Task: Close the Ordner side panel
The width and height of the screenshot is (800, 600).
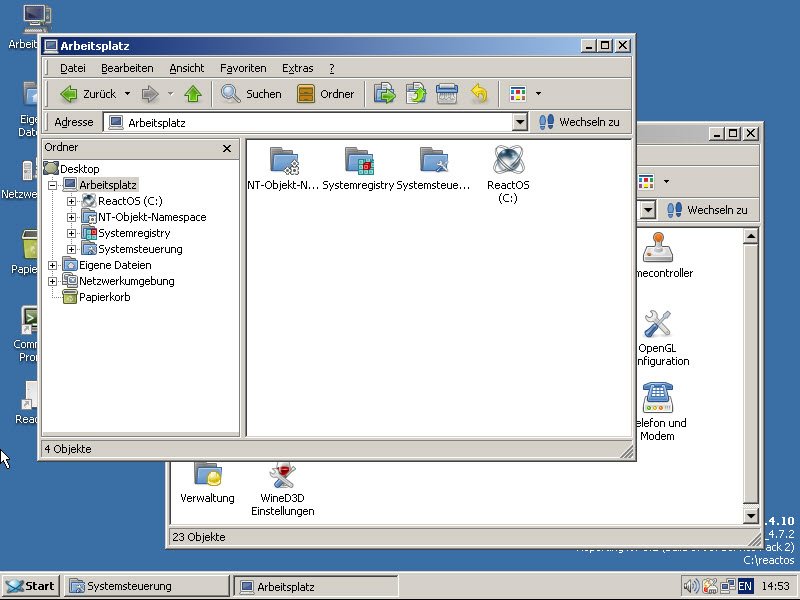Action: pos(227,148)
